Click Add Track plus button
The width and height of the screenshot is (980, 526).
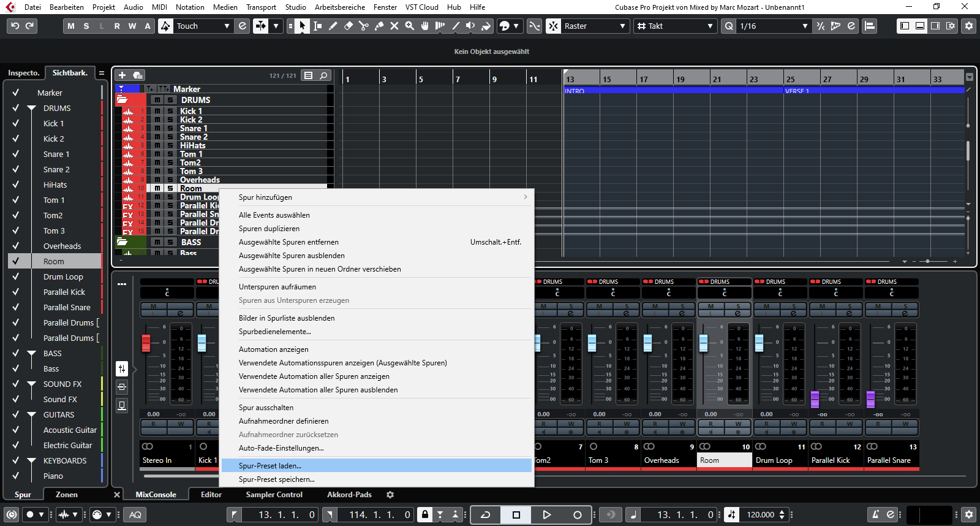[122, 75]
